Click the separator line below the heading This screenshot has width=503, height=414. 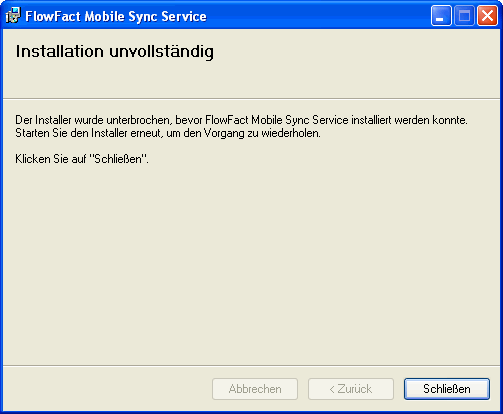251,99
